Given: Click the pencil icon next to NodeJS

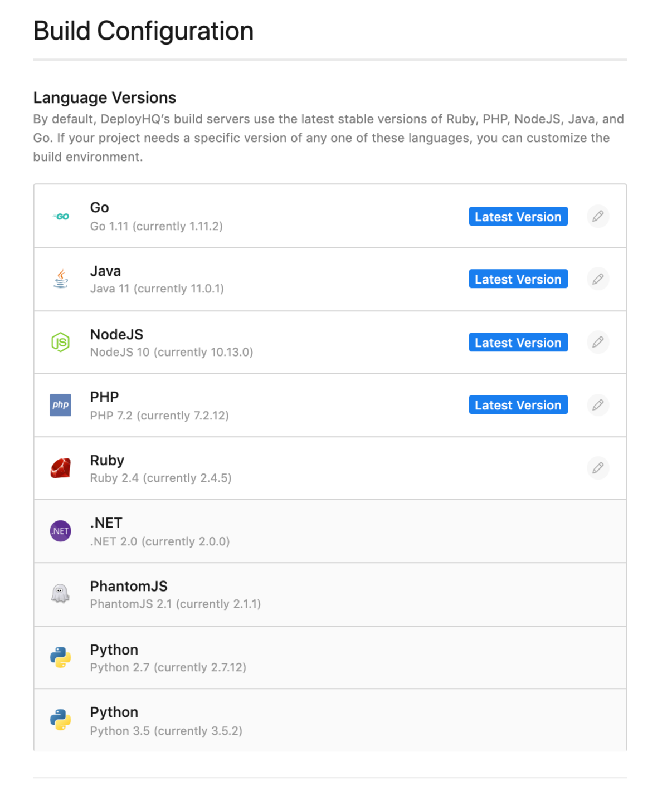Looking at the screenshot, I should (x=598, y=342).
